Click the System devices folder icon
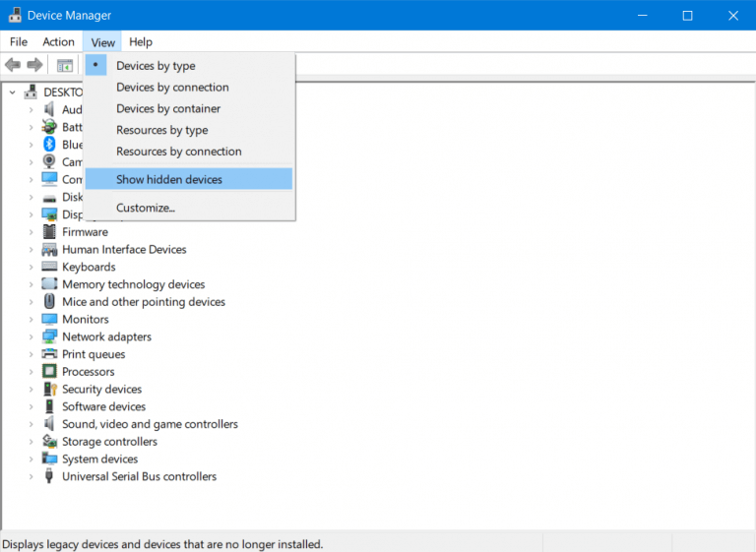 [49, 459]
